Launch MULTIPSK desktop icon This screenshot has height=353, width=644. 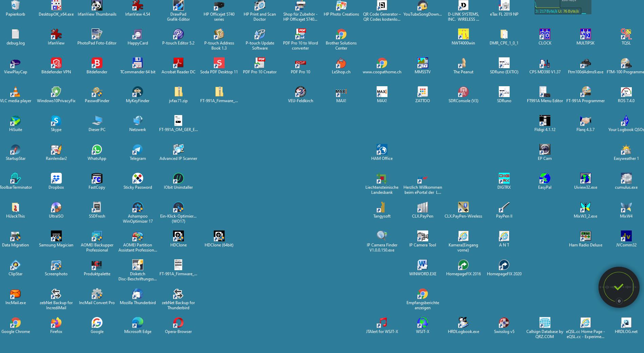[586, 34]
